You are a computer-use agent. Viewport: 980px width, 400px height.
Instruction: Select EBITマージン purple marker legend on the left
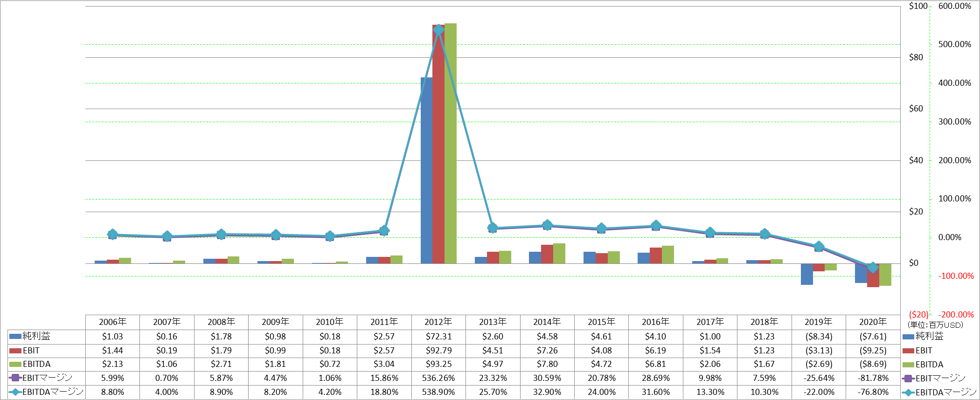click(15, 378)
